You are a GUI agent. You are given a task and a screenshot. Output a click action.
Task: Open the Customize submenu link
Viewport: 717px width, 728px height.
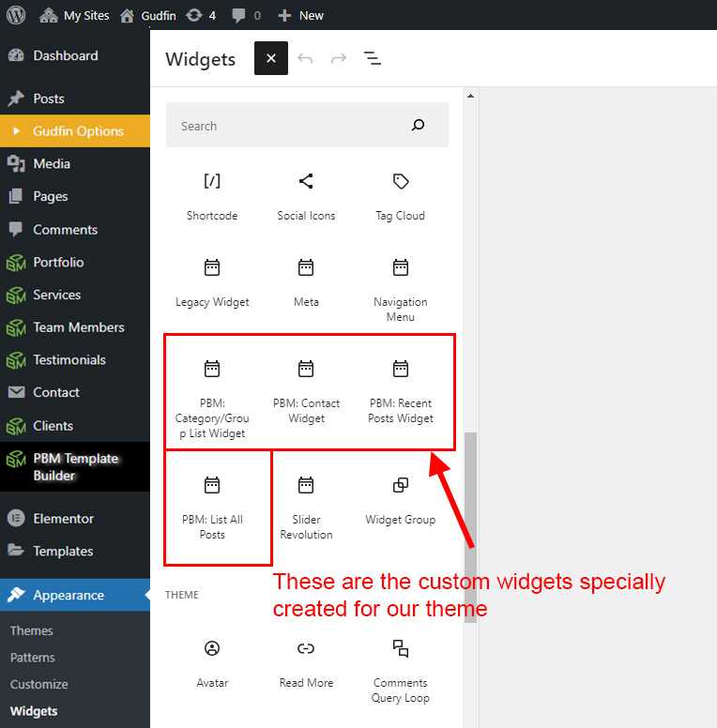(x=39, y=684)
